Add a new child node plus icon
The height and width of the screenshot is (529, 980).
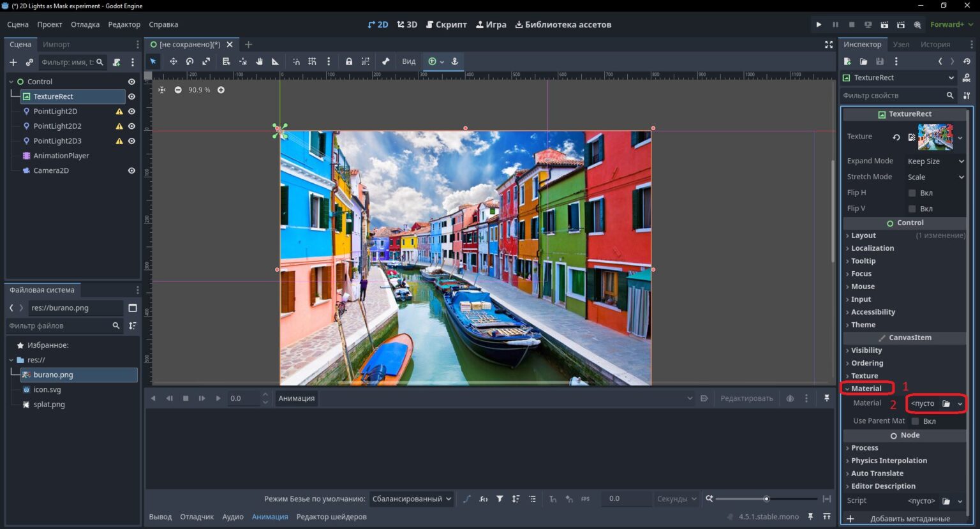pos(13,62)
